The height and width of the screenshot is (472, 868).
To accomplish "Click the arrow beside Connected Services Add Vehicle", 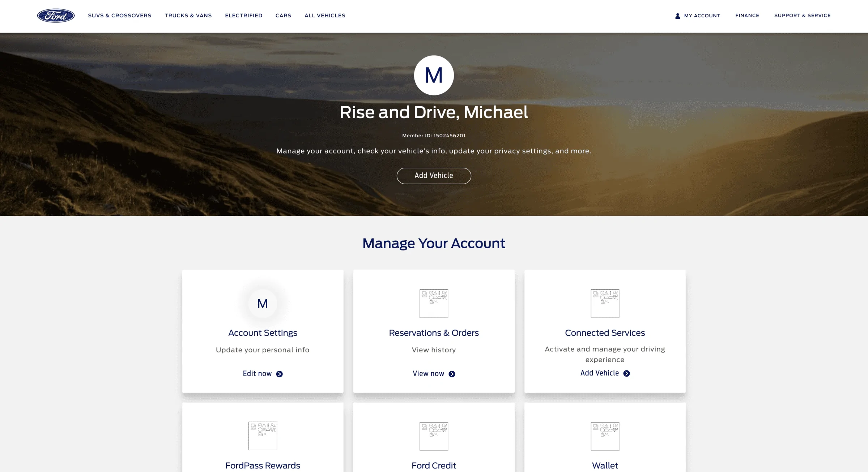I will pyautogui.click(x=626, y=373).
